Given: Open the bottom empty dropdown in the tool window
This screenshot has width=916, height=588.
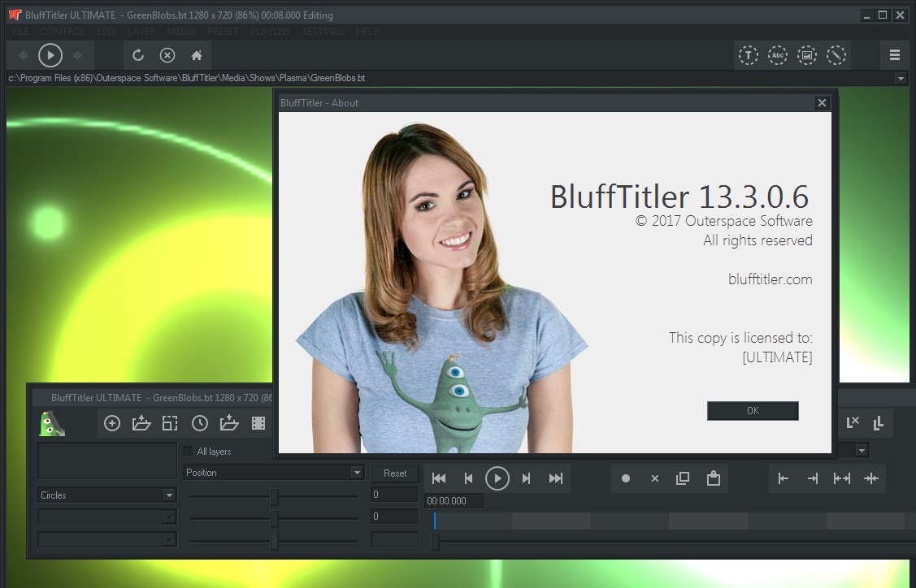Looking at the screenshot, I should (x=107, y=539).
